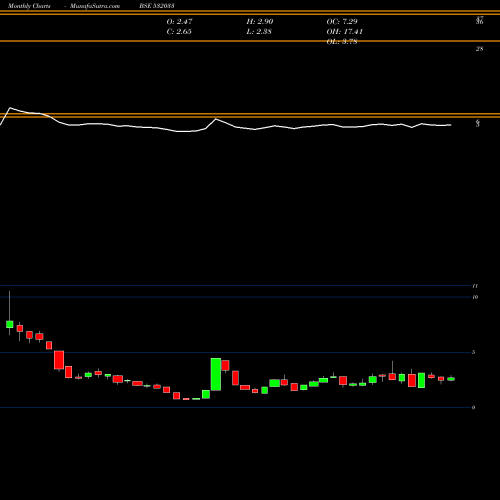Click the last candle at chart's right end
Image resolution: width=500 pixels, height=500 pixels.
[x=451, y=379]
